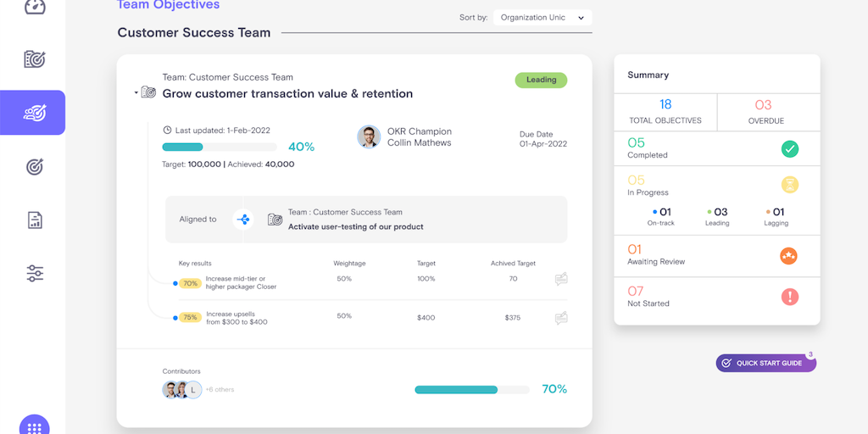The height and width of the screenshot is (434, 868).
Task: Click the 40% objective progress bar
Action: (219, 147)
